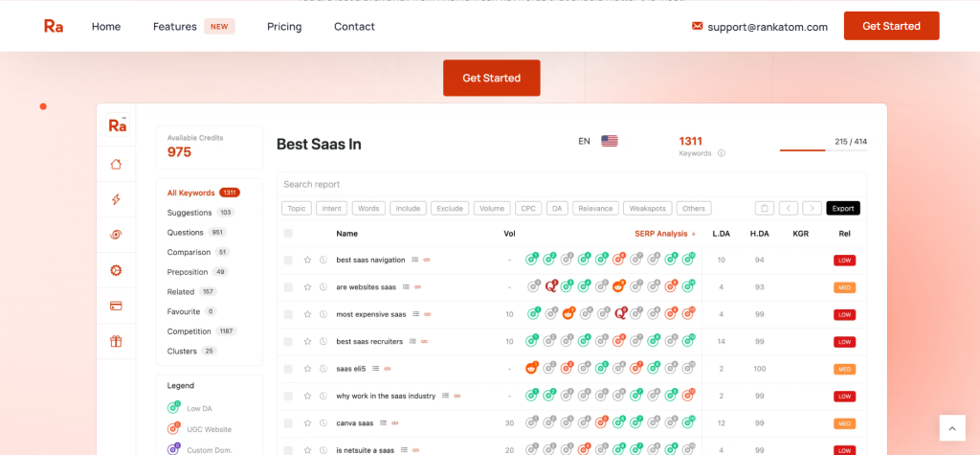Go to the previous page with the left arrow
The width and height of the screenshot is (980, 455).
789,209
